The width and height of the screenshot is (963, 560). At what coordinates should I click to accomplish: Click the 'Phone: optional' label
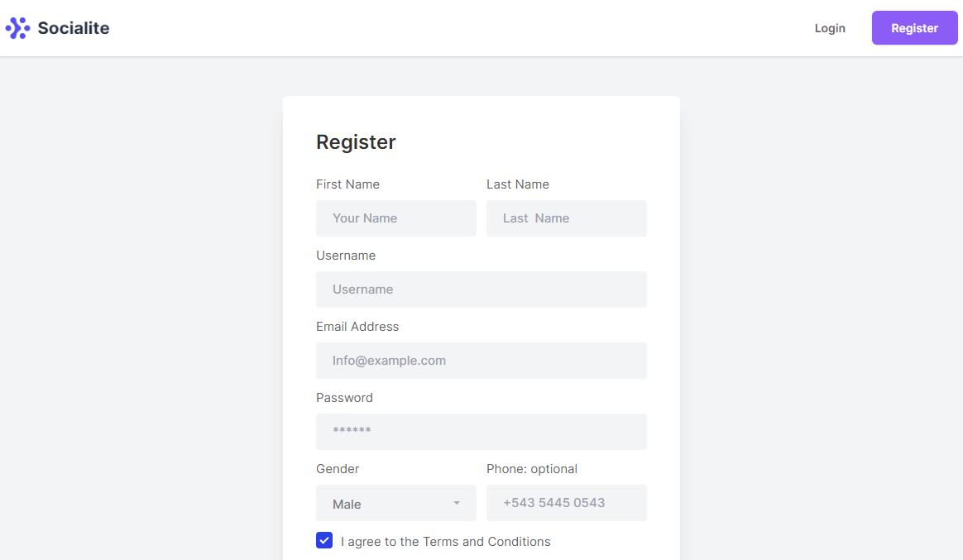point(532,469)
